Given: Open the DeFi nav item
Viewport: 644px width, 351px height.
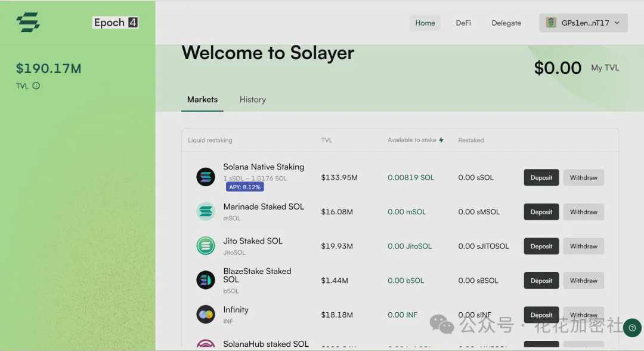Looking at the screenshot, I should click(463, 23).
